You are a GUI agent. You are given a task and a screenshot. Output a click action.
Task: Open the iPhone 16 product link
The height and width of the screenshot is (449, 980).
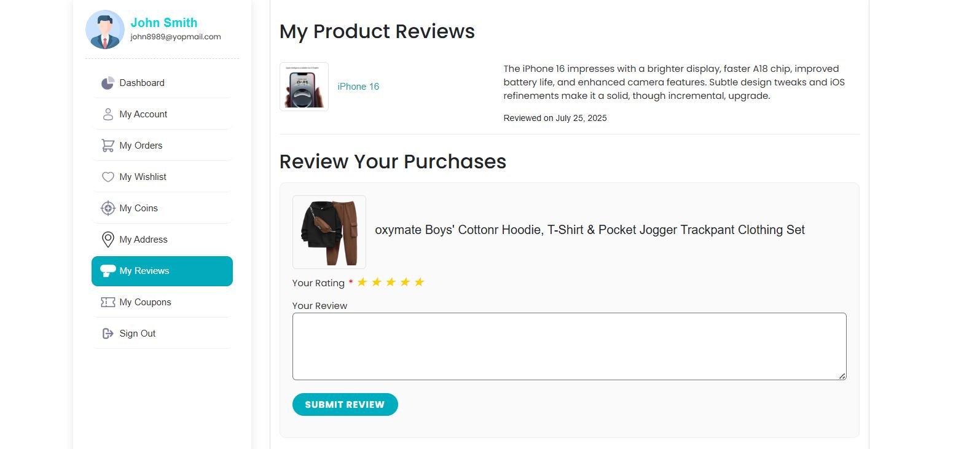358,87
